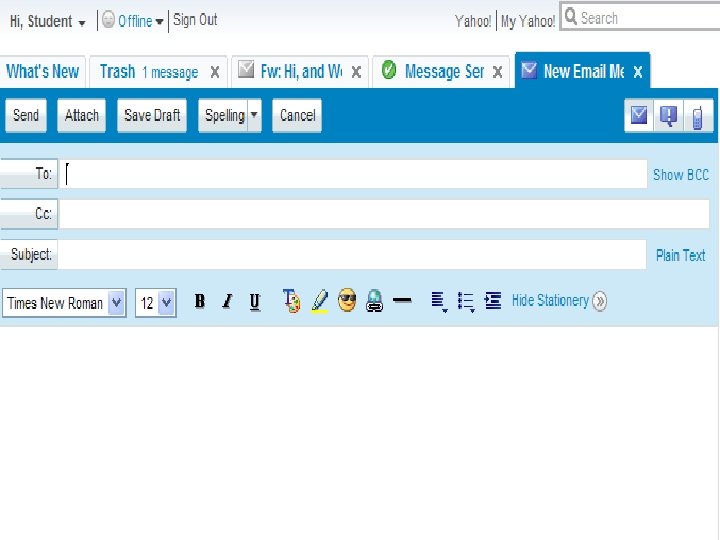Viewport: 720px width, 540px height.
Task: Close the Trash tab
Action: coord(214,72)
